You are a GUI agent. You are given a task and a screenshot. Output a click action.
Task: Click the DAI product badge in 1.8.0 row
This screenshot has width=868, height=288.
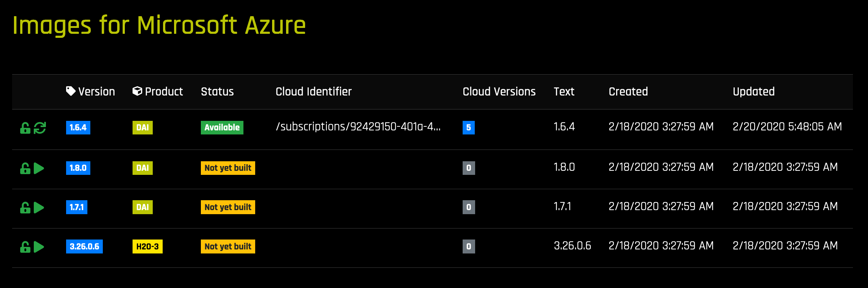tap(142, 168)
